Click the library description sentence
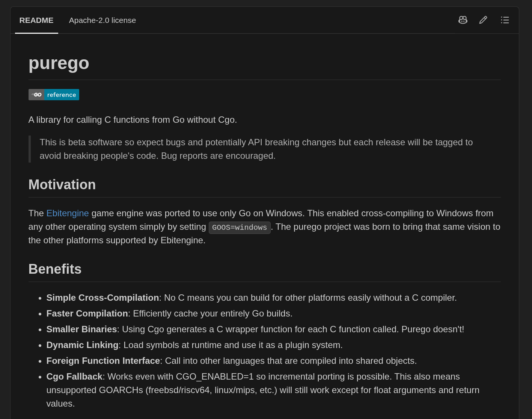Image resolution: width=532 pixels, height=419 pixels. (x=133, y=120)
